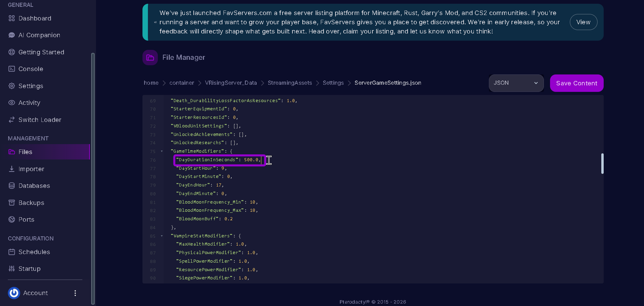
Task: Click the Account label in sidebar
Action: (36, 293)
